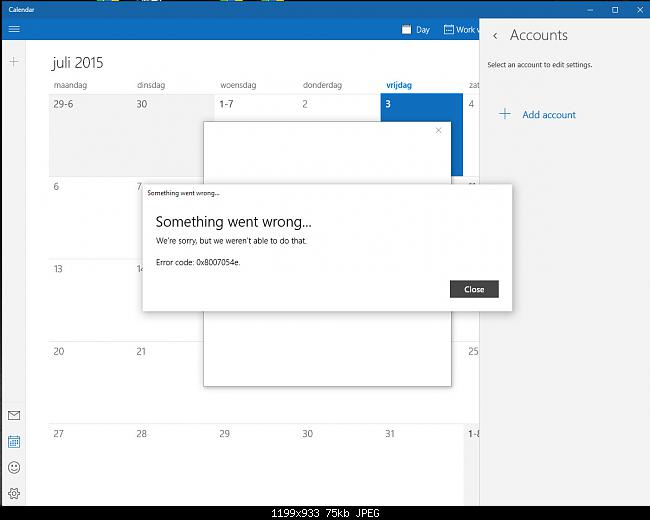Close the blank account dialog
This screenshot has height=520, width=650.
coord(439,131)
